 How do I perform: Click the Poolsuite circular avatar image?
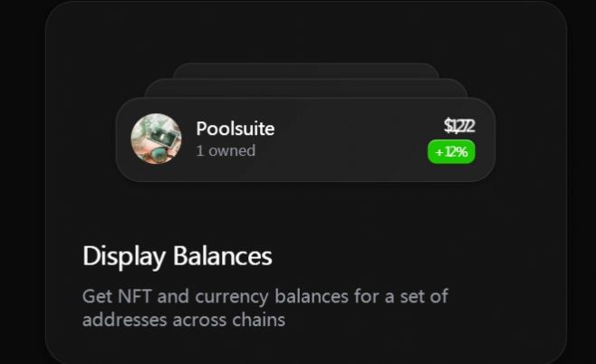click(156, 139)
